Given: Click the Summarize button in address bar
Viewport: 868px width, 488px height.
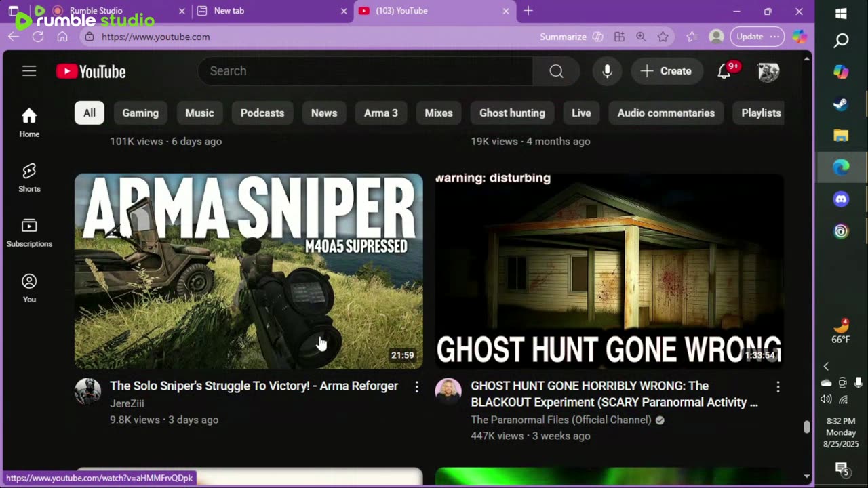Looking at the screenshot, I should 571,37.
